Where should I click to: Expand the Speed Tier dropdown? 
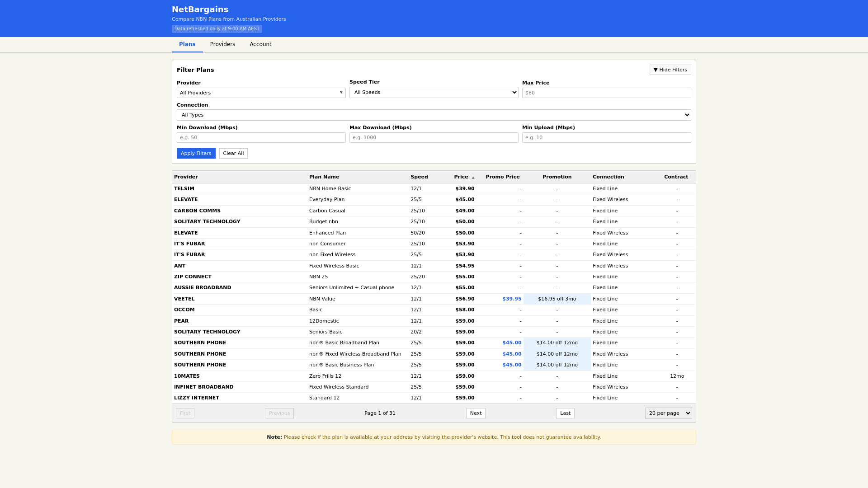coord(434,93)
